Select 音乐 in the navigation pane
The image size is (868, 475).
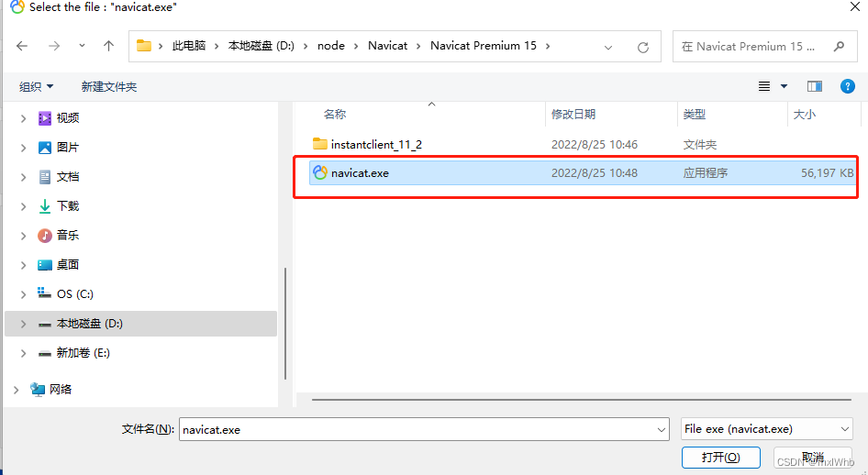click(x=68, y=235)
